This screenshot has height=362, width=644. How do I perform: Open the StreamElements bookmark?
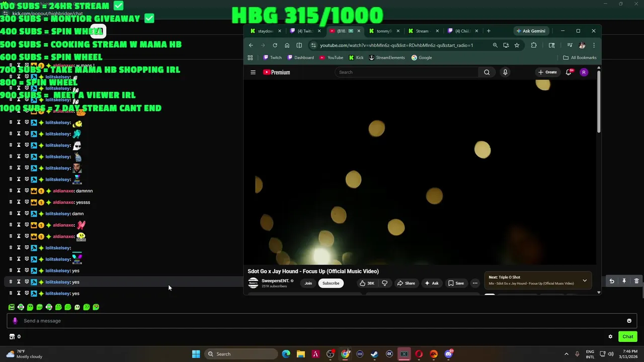[387, 58]
